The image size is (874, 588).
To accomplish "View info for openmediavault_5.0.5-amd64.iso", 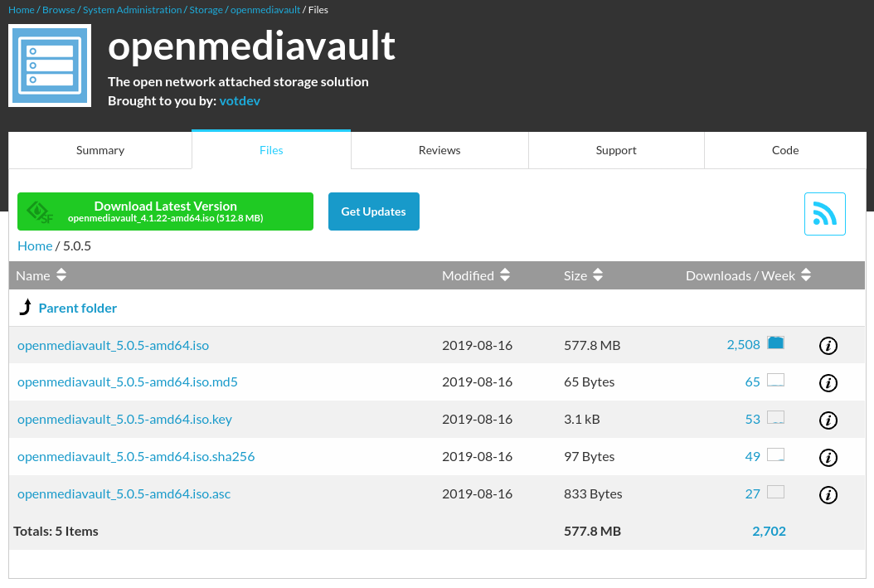I will pos(828,346).
